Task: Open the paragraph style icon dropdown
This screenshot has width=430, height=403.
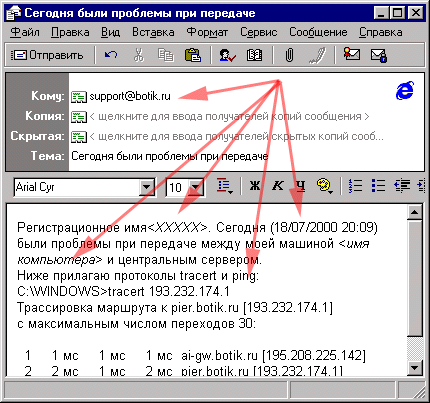Action: coord(225,186)
